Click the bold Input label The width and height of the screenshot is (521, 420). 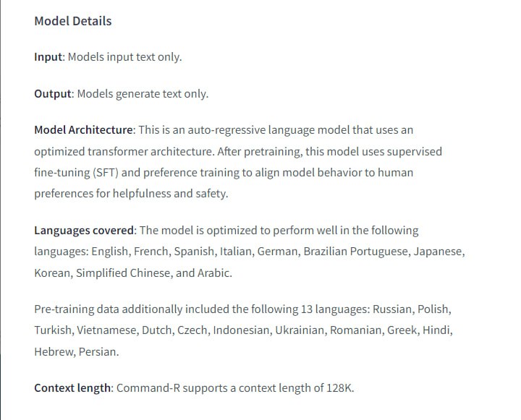pyautogui.click(x=48, y=56)
